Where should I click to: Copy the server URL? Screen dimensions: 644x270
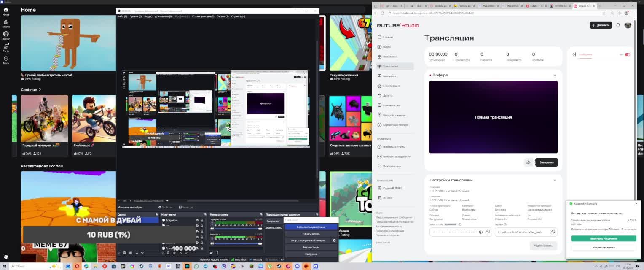[x=553, y=232]
